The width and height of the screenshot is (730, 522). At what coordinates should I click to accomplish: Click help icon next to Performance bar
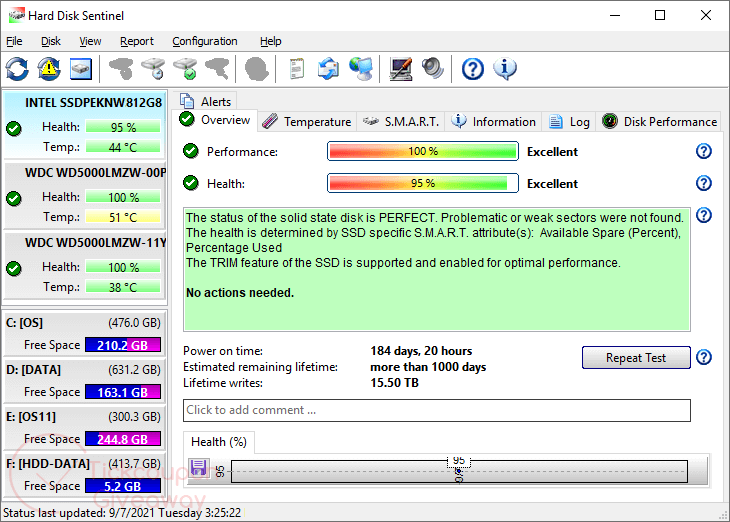click(703, 152)
